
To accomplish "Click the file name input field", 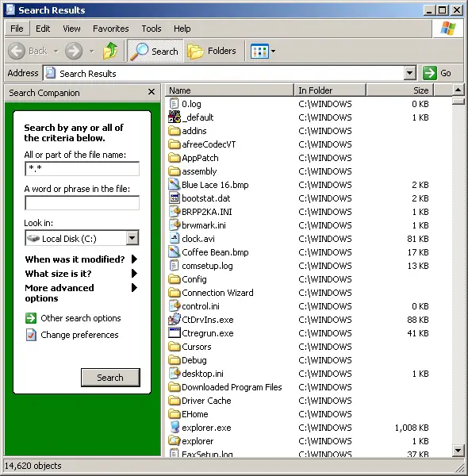I will (82, 168).
